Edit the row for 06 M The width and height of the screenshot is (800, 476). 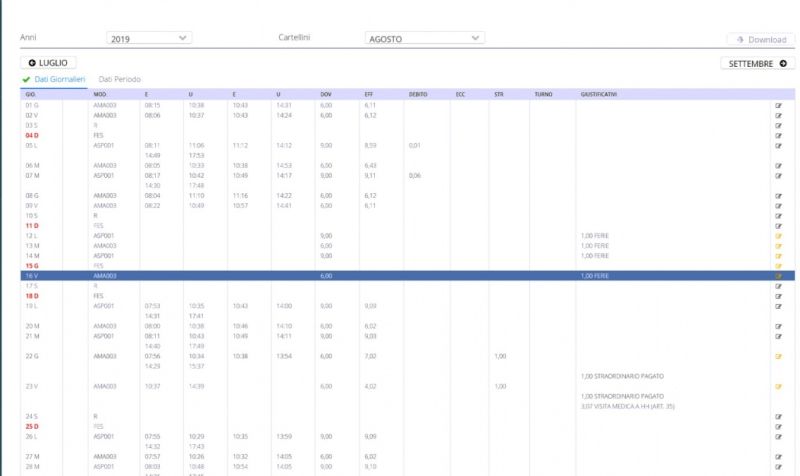(x=778, y=166)
